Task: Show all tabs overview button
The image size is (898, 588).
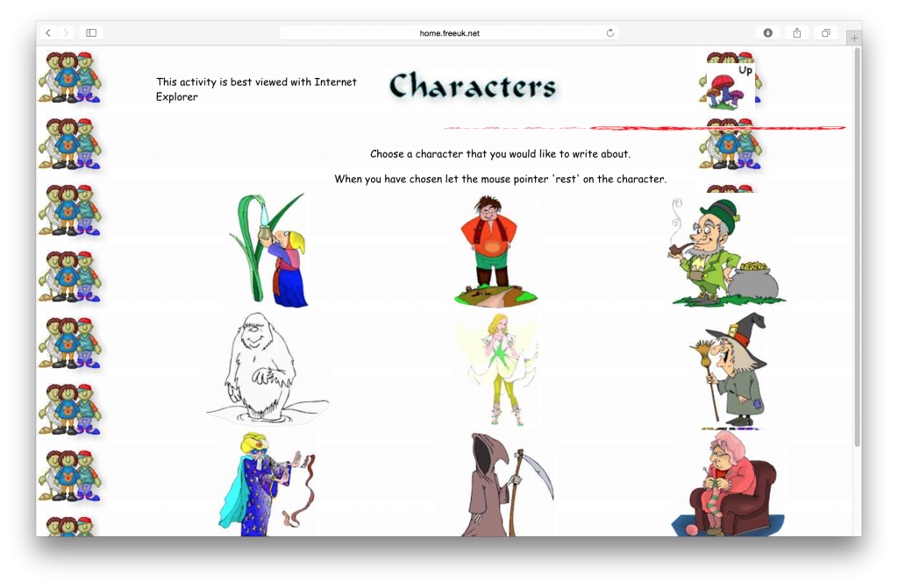Action: click(826, 32)
